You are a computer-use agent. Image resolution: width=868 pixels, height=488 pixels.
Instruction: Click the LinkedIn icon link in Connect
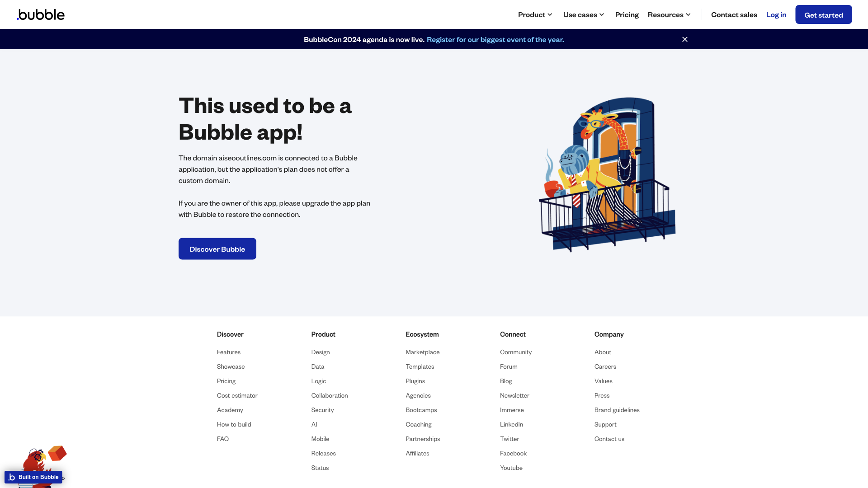click(511, 424)
